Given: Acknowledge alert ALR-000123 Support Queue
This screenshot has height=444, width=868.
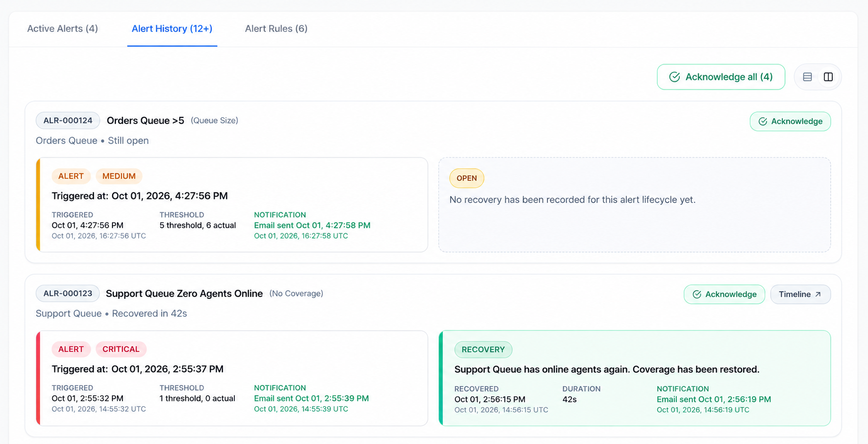Looking at the screenshot, I should click(724, 294).
